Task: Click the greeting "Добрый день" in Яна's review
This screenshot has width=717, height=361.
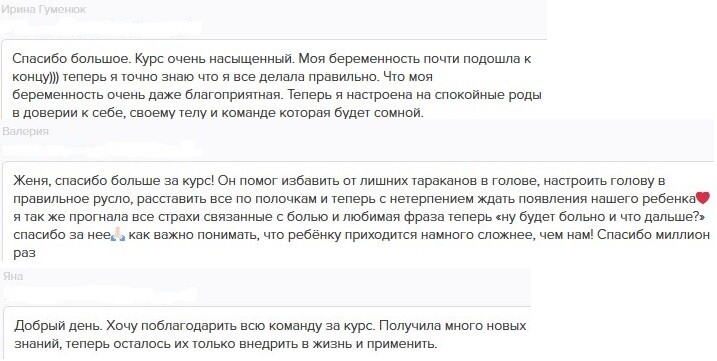Action: click(x=58, y=326)
